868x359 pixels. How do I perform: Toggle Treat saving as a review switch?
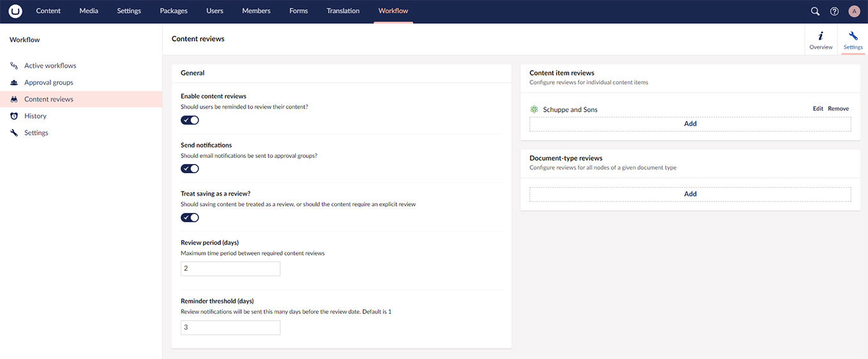click(x=190, y=217)
